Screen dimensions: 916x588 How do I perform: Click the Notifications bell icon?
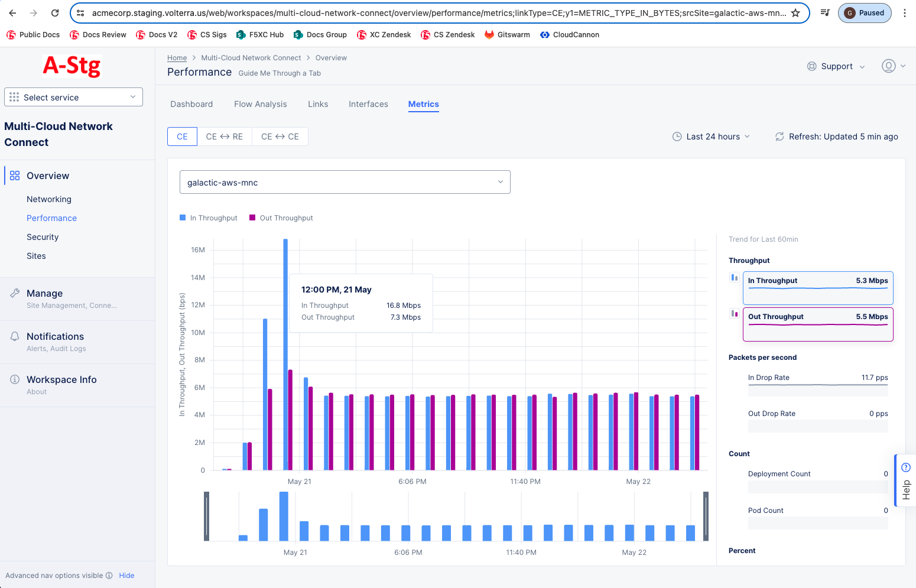[x=14, y=336]
